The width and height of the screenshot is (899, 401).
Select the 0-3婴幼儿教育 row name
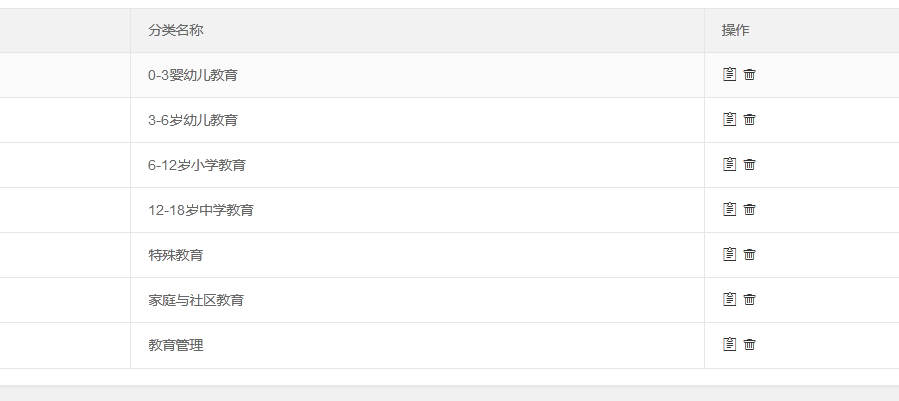coord(193,75)
